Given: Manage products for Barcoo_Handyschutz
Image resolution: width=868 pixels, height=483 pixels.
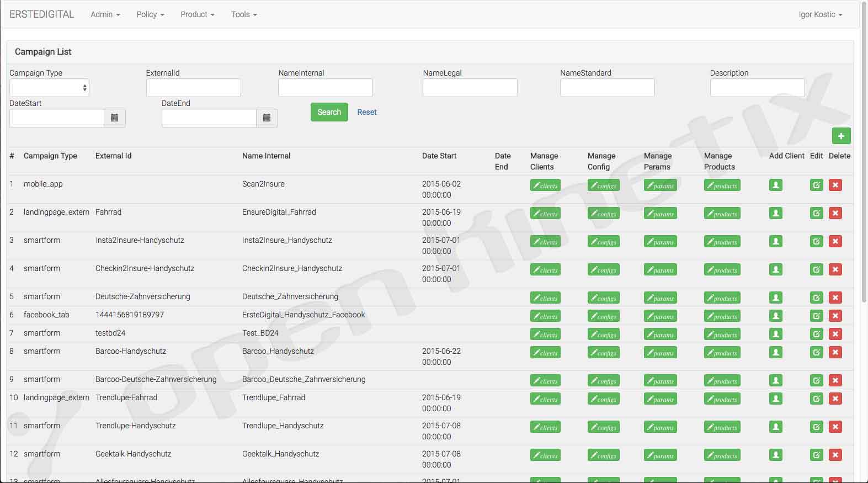Looking at the screenshot, I should pos(722,353).
